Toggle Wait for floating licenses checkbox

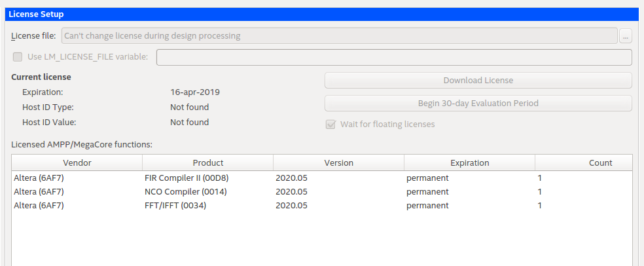331,124
